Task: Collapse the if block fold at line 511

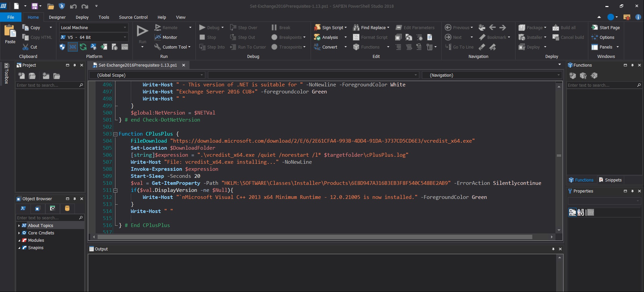Action: tap(115, 190)
